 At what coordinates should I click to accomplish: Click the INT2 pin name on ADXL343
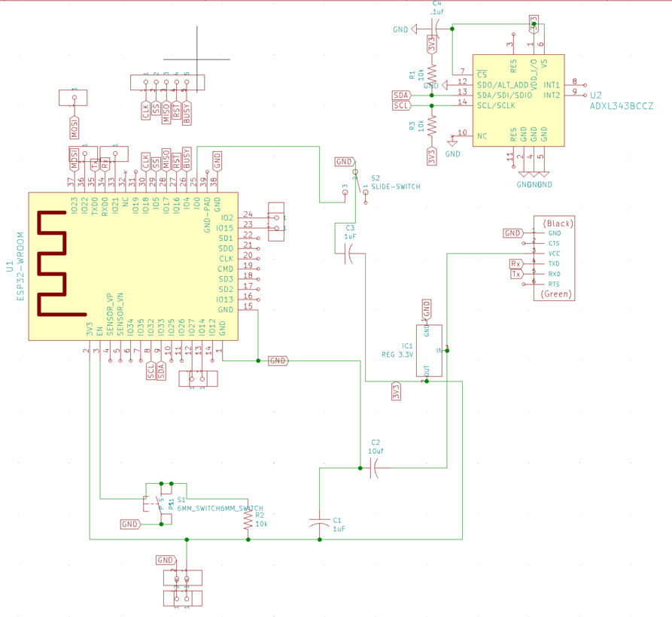[552, 95]
